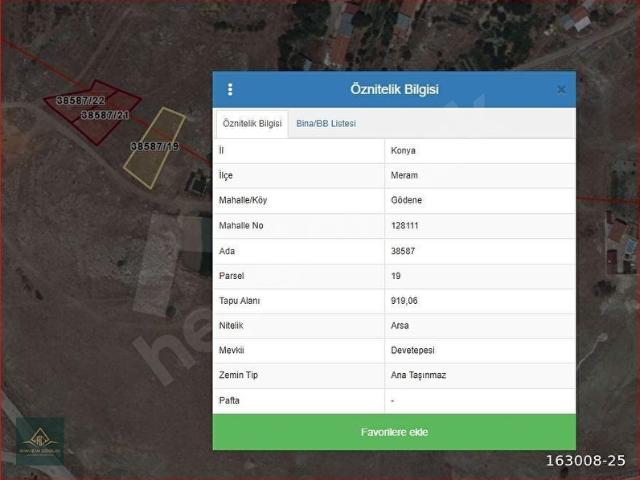Click the İlçe row label
Screen dimensions: 640x480
coord(226,176)
